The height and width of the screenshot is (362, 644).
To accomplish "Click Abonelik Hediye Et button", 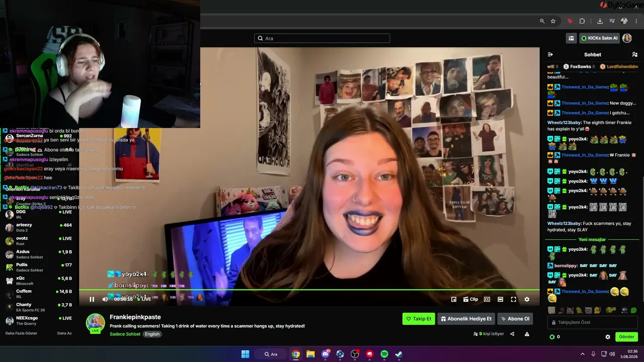I will click(466, 319).
